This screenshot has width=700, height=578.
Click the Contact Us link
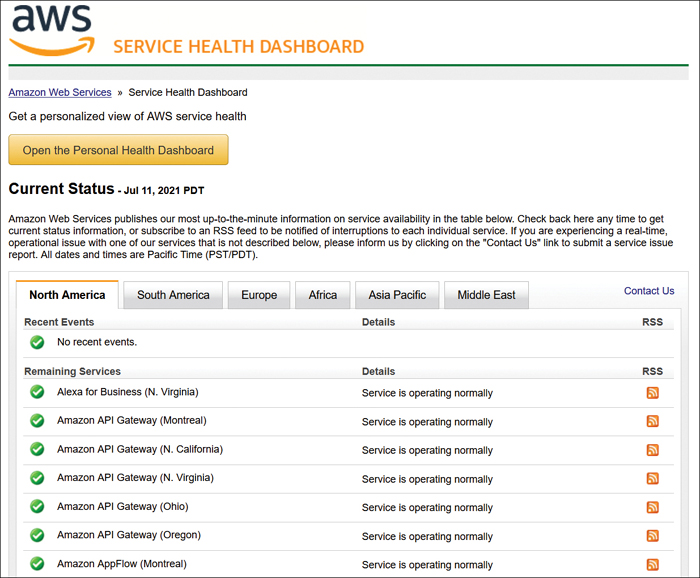click(649, 291)
